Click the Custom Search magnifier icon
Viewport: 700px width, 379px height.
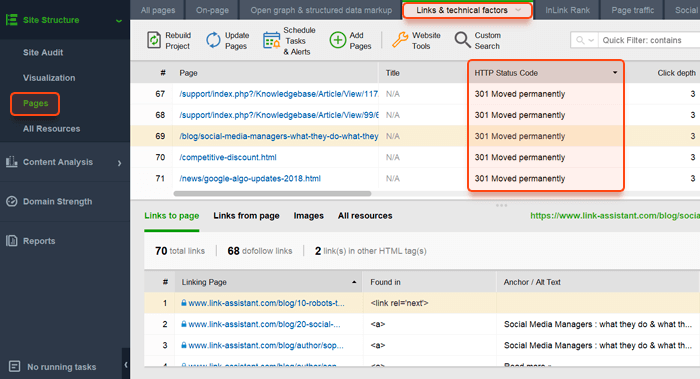(x=462, y=40)
